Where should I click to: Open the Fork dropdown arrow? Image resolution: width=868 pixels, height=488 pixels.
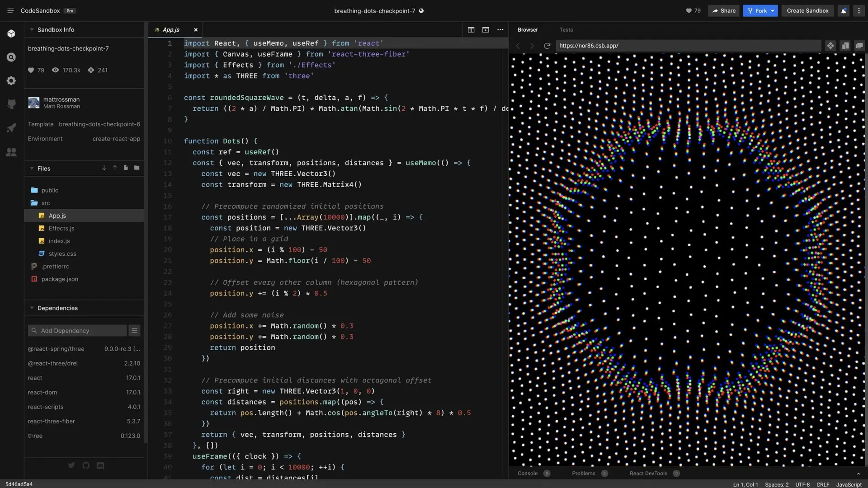coord(773,11)
